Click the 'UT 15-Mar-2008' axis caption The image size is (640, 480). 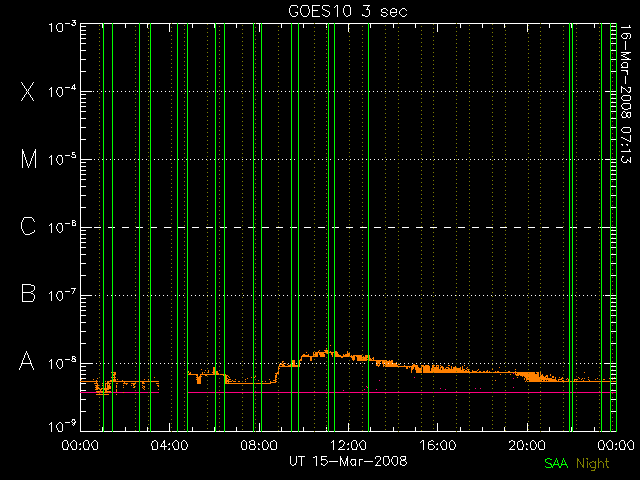point(348,461)
